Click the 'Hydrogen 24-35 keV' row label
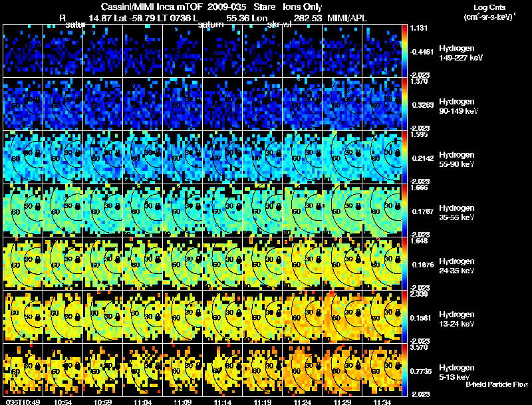The image size is (532, 405). point(457,266)
